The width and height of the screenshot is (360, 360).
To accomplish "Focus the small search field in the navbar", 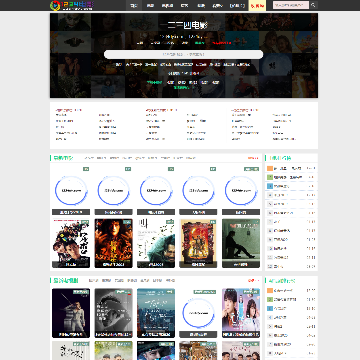I will 291,5.
